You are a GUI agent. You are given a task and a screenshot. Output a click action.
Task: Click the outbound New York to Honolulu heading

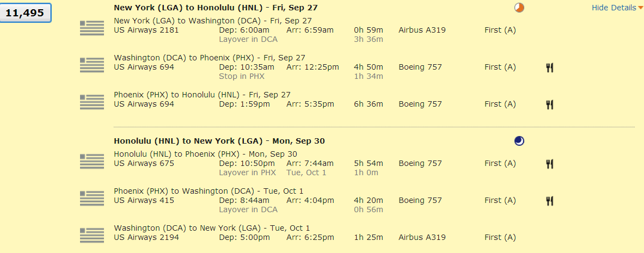click(216, 8)
